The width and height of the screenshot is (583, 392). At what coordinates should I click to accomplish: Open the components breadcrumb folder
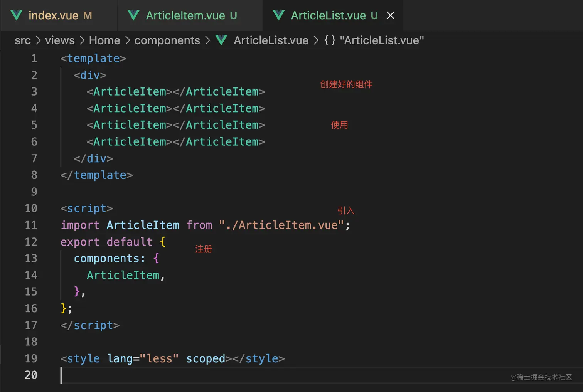pos(167,40)
